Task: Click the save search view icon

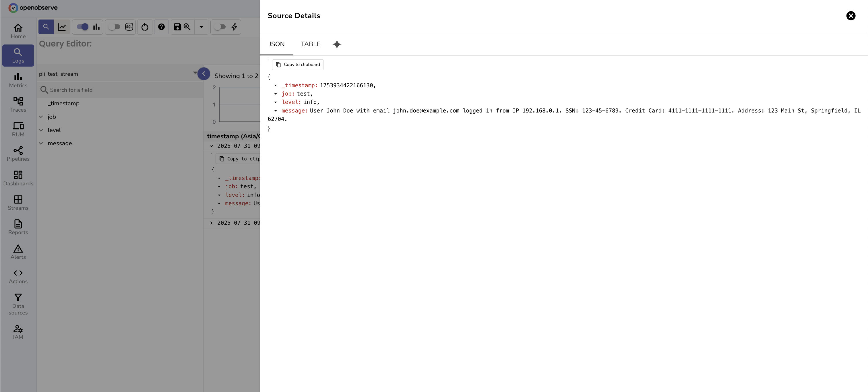Action: (x=178, y=27)
